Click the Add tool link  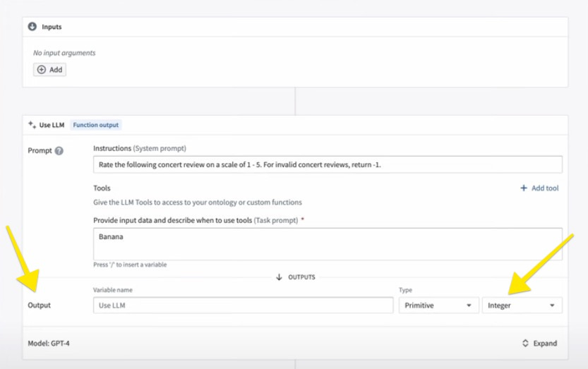pos(539,188)
